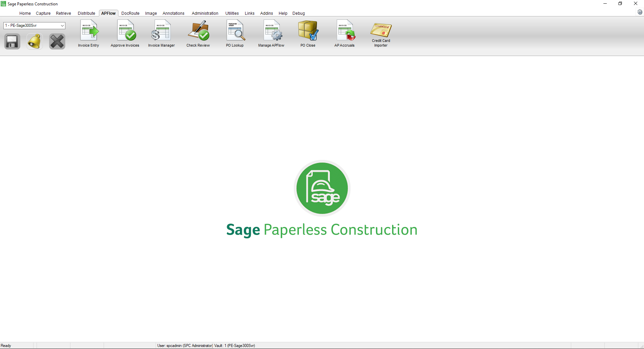Image resolution: width=644 pixels, height=349 pixels.
Task: Switch to the Capture tab
Action: point(43,13)
